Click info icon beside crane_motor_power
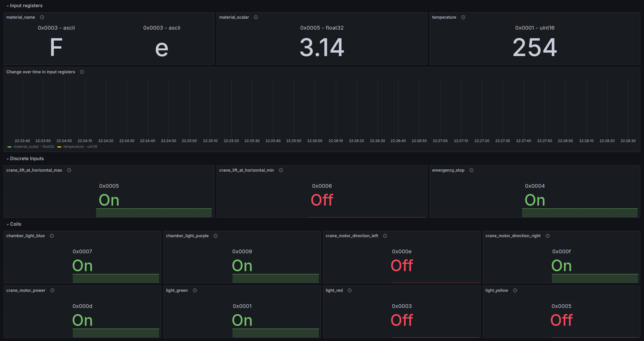This screenshot has height=341, width=644. pyautogui.click(x=52, y=290)
